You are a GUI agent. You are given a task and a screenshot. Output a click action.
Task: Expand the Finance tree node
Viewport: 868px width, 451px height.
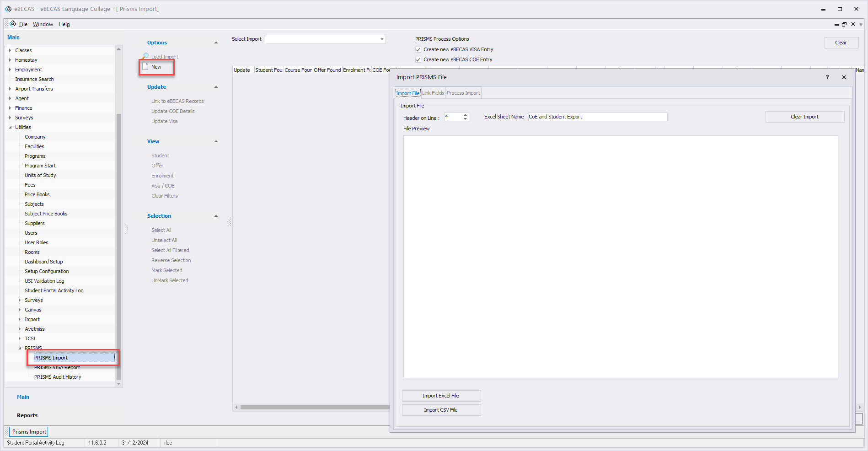tap(10, 108)
